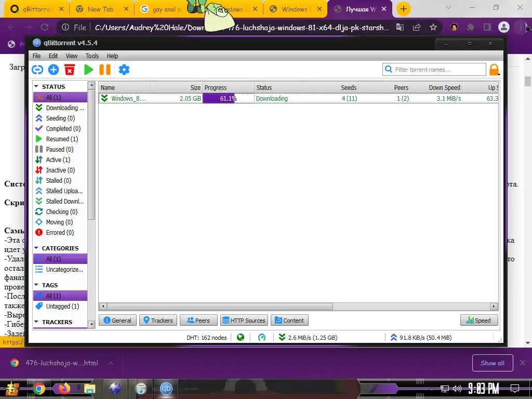Click the horizontal scrollbar right arrow
Image resolution: width=532 pixels, height=399 pixels.
[494, 307]
